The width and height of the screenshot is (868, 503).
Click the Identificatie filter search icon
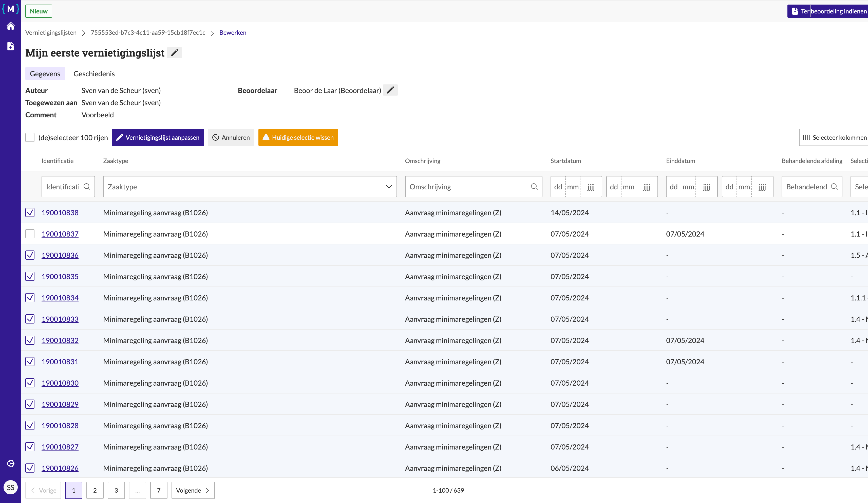[87, 187]
